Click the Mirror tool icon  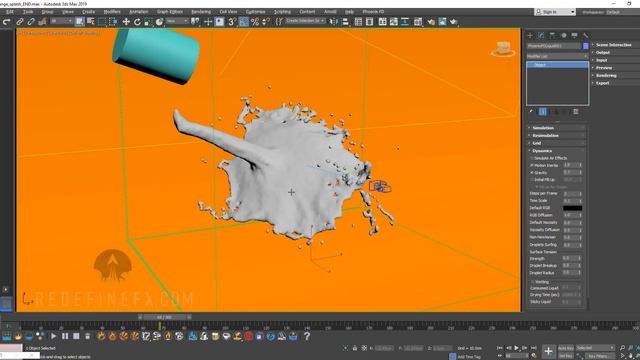tap(333, 22)
